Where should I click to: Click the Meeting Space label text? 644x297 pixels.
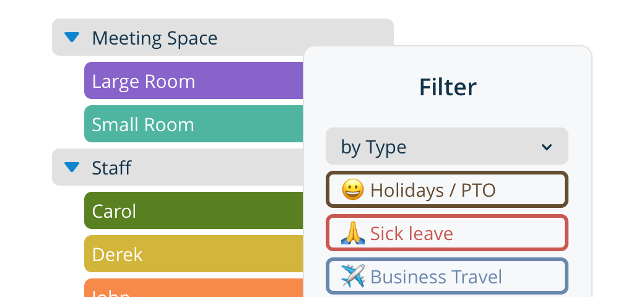coord(154,38)
